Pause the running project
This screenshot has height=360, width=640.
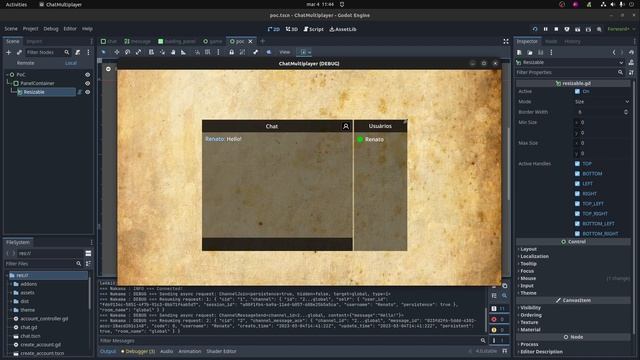[x=545, y=29]
